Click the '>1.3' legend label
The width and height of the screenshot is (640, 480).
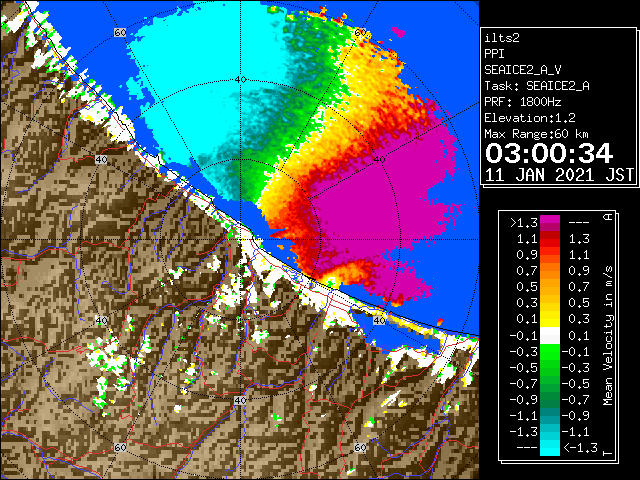tap(524, 223)
